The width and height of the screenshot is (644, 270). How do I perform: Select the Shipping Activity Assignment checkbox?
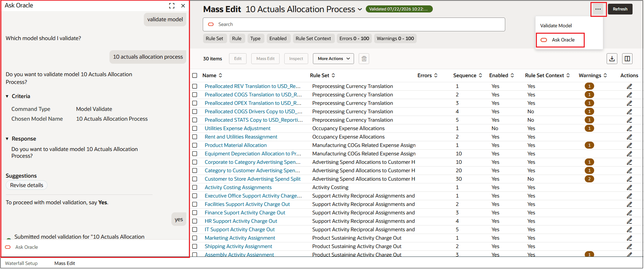tap(195, 246)
